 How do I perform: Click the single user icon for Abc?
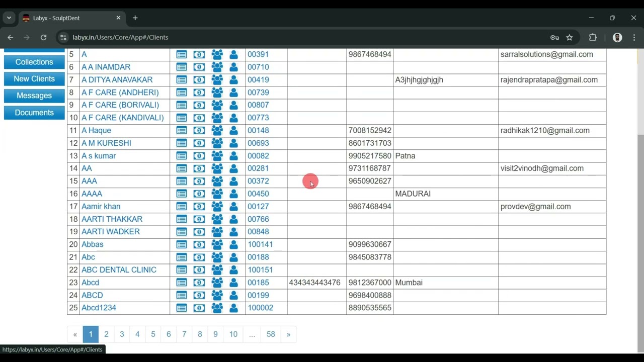click(x=233, y=257)
